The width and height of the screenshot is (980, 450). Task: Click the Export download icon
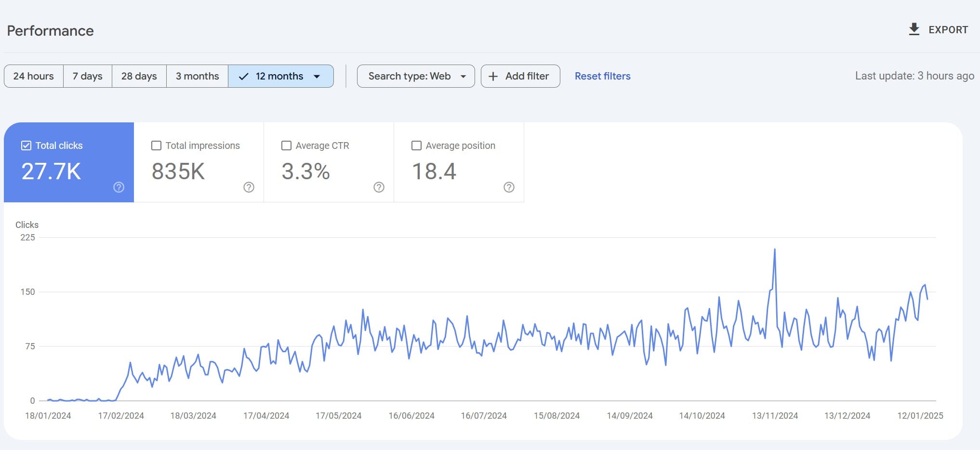(x=914, y=29)
